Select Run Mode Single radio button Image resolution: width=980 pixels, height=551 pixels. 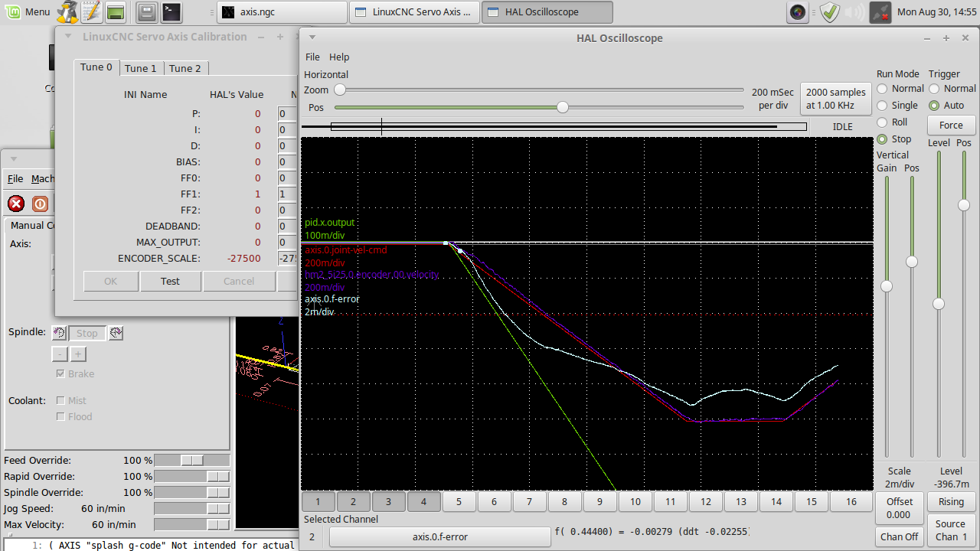point(882,106)
